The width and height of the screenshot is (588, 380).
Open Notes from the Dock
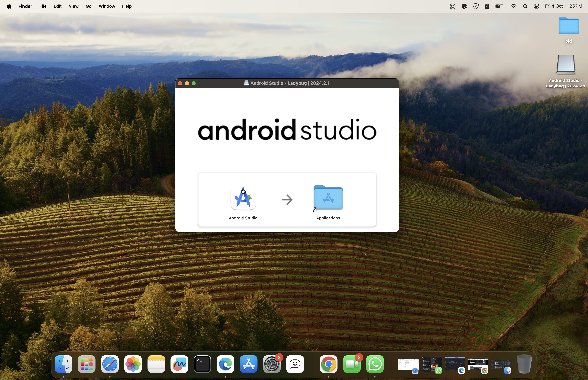coord(156,364)
